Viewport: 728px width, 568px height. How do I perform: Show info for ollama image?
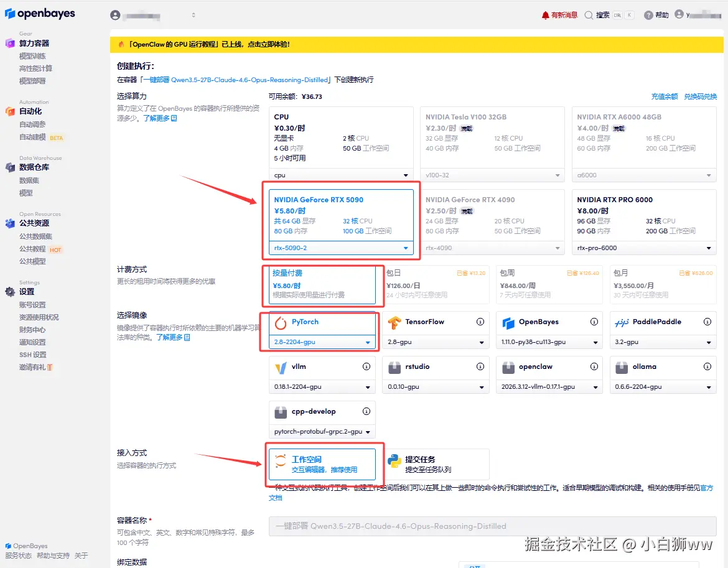point(707,366)
